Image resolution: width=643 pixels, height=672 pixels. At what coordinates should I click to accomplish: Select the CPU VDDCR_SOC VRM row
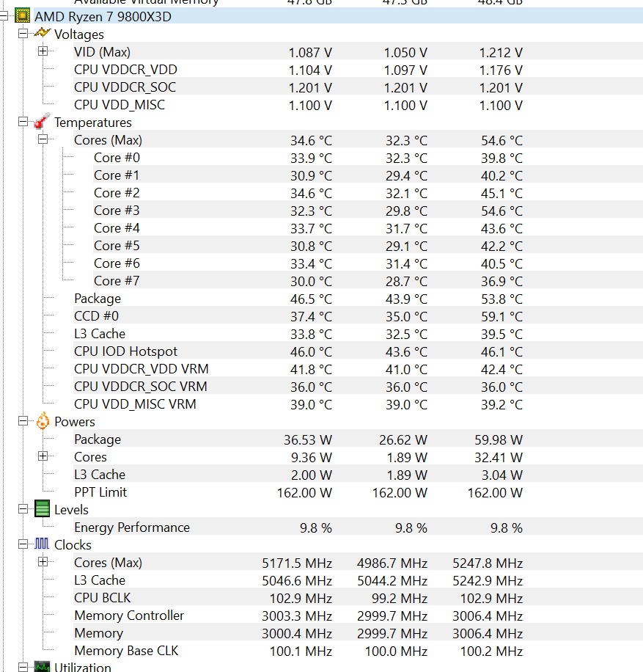coord(358,386)
